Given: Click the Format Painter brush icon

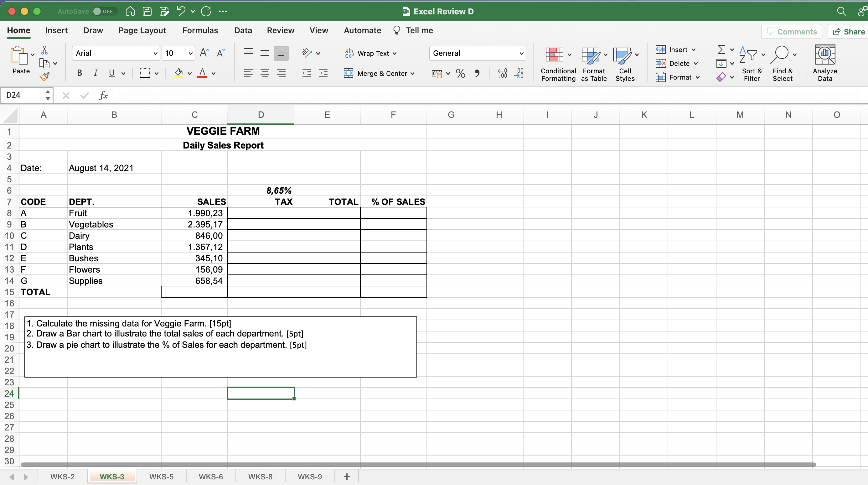Looking at the screenshot, I should [x=44, y=77].
